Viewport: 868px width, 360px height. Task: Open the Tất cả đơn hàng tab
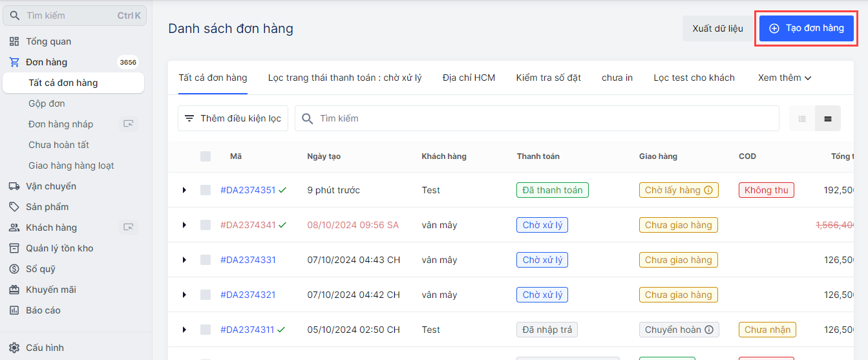point(213,78)
